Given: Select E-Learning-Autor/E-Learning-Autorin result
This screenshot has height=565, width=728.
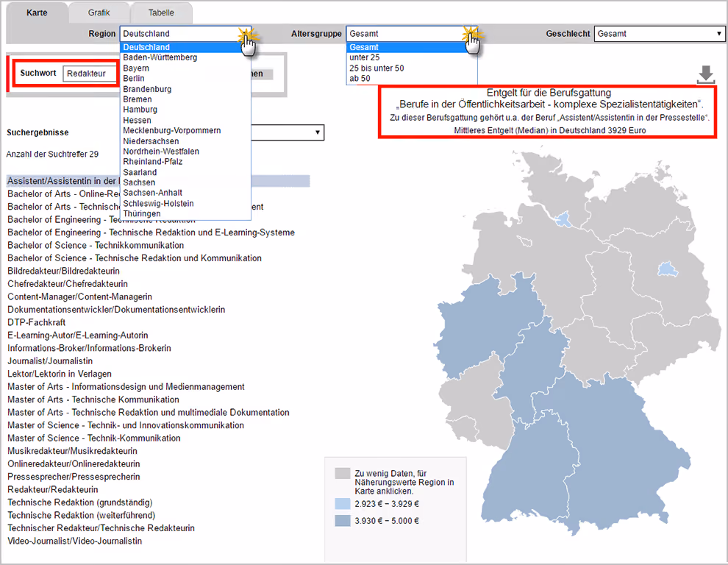Looking at the screenshot, I should (78, 335).
